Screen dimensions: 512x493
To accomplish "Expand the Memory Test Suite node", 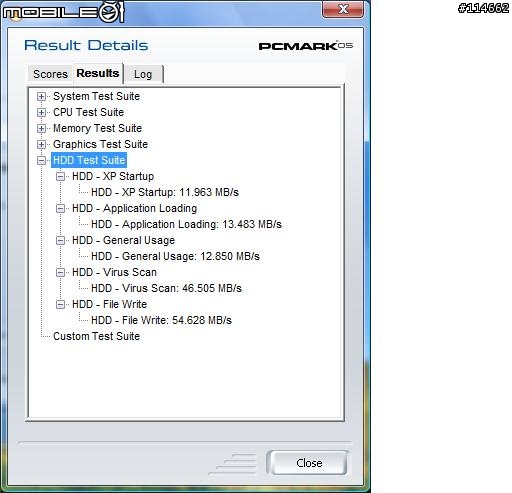I will 41,129.
